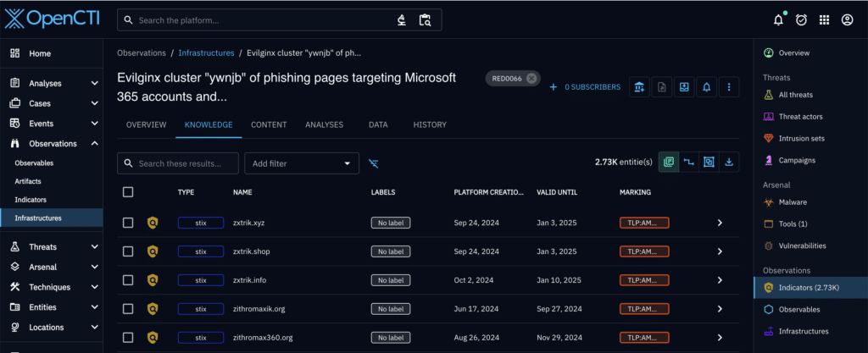Click the clear filters icon
868x353 pixels.
374,163
